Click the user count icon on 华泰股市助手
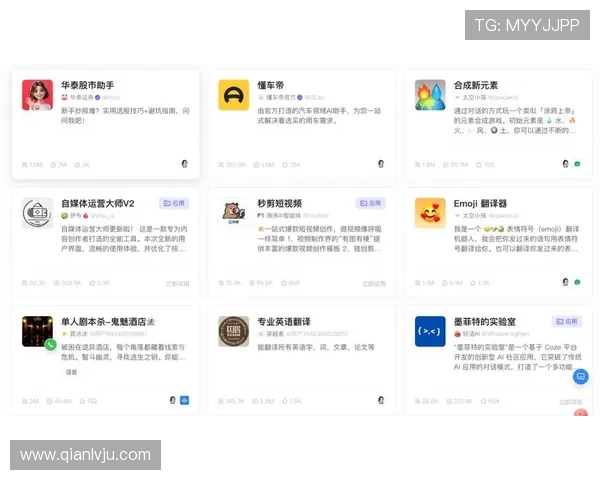Screen dimensions: 600x480 pyautogui.click(x=24, y=165)
